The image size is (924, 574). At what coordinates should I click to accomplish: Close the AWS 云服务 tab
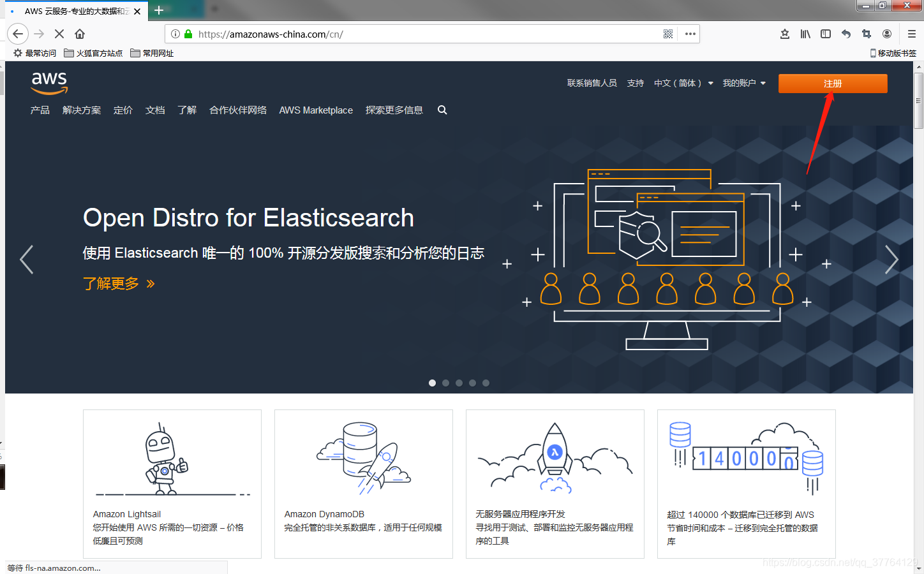tap(137, 11)
